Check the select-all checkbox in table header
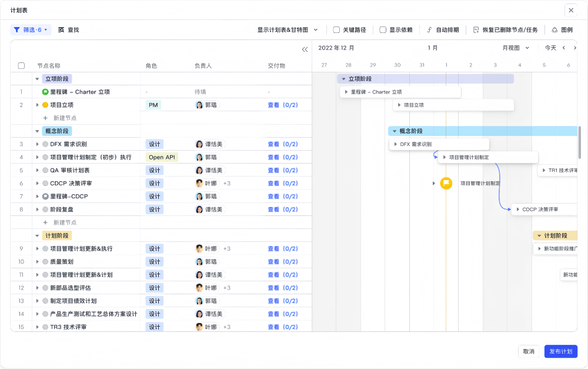 pyautogui.click(x=22, y=66)
